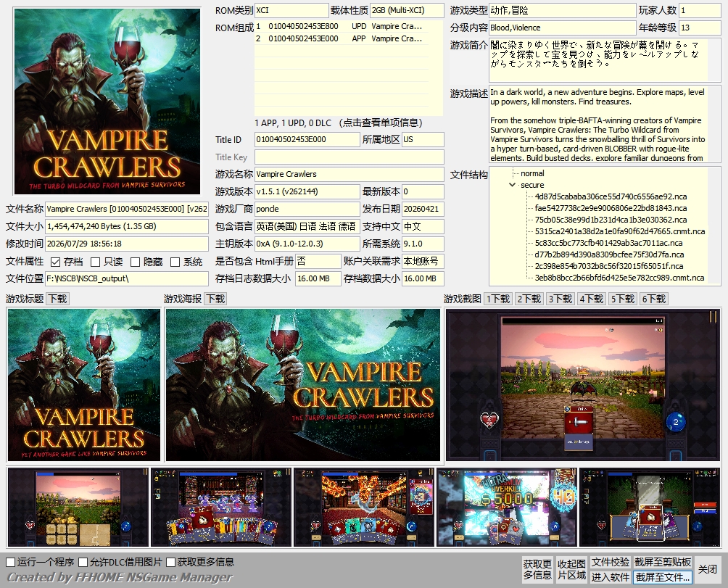The width and height of the screenshot is (728, 588).
Task: Click the 游戏类型 动作,冒险 field
Action: pos(562,10)
